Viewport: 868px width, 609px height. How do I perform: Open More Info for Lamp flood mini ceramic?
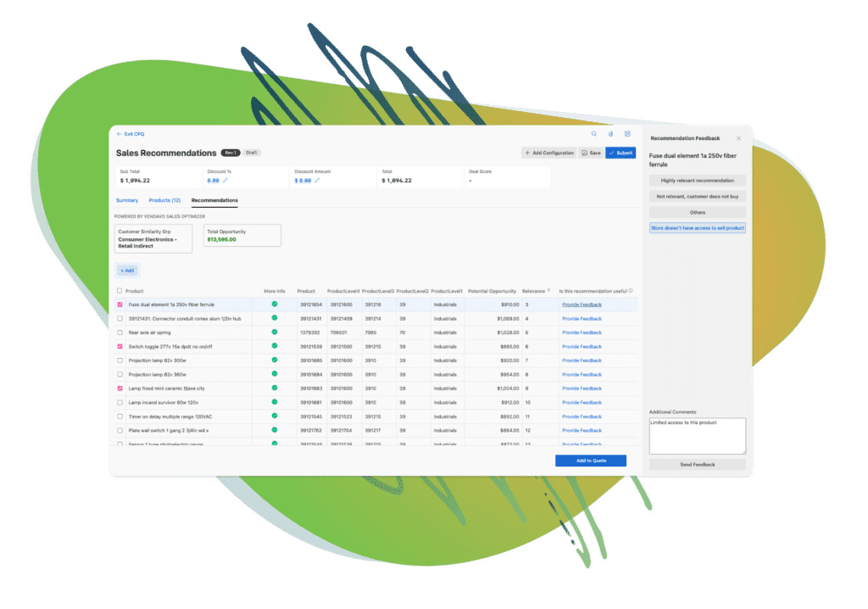coord(273,388)
